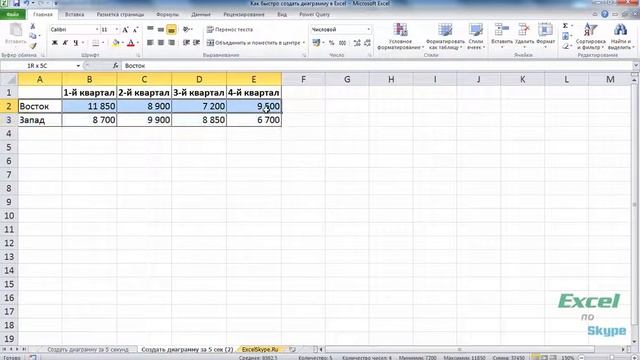Screen dimensions: 640x360
Task: Apply the red font color A
Action: point(131,43)
